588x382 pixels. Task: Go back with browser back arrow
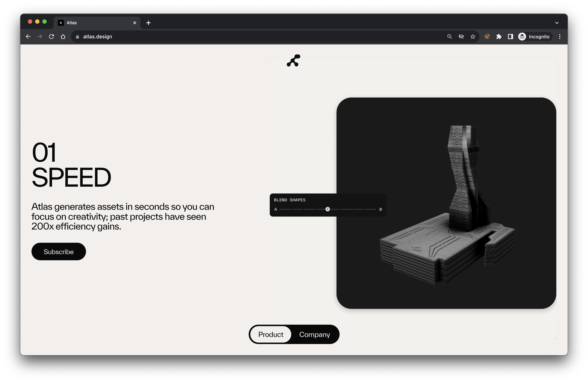28,37
